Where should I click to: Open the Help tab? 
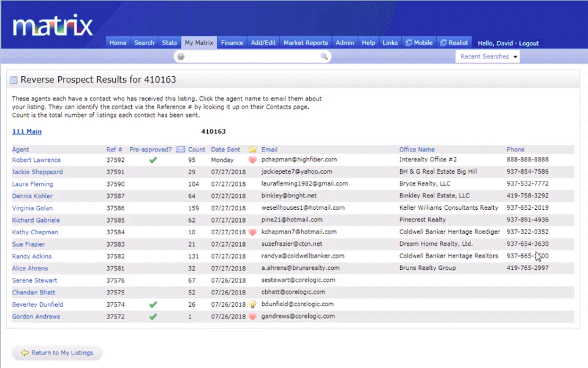[368, 43]
